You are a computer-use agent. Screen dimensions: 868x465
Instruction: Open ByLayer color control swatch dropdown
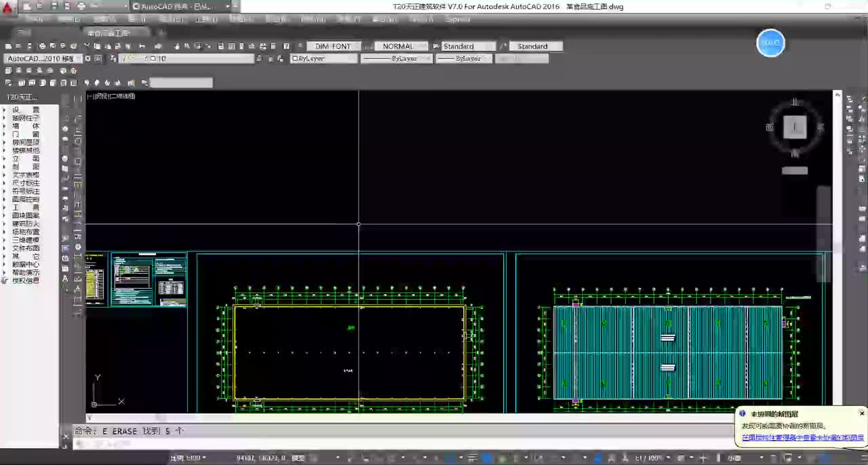pos(324,58)
